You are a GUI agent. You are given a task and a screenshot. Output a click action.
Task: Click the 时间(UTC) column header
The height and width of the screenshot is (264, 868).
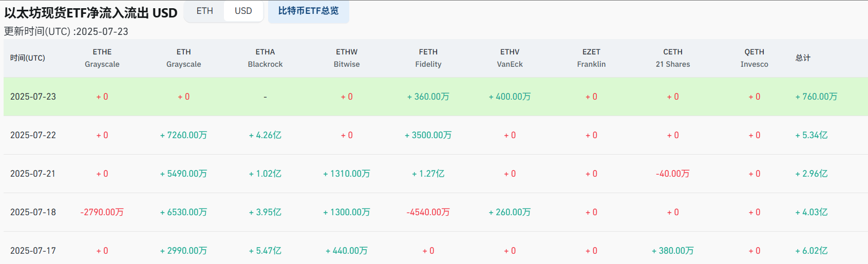[28, 58]
